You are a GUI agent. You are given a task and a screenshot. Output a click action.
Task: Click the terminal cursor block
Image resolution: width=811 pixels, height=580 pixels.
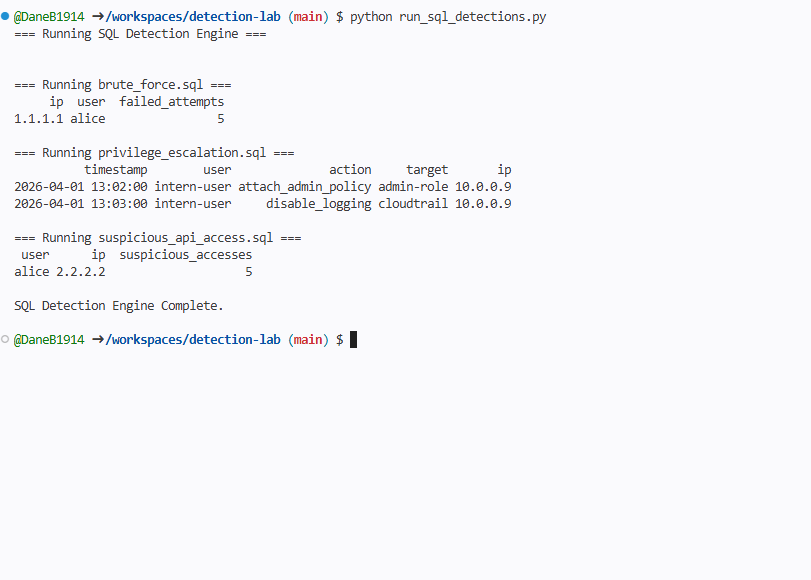click(x=353, y=340)
